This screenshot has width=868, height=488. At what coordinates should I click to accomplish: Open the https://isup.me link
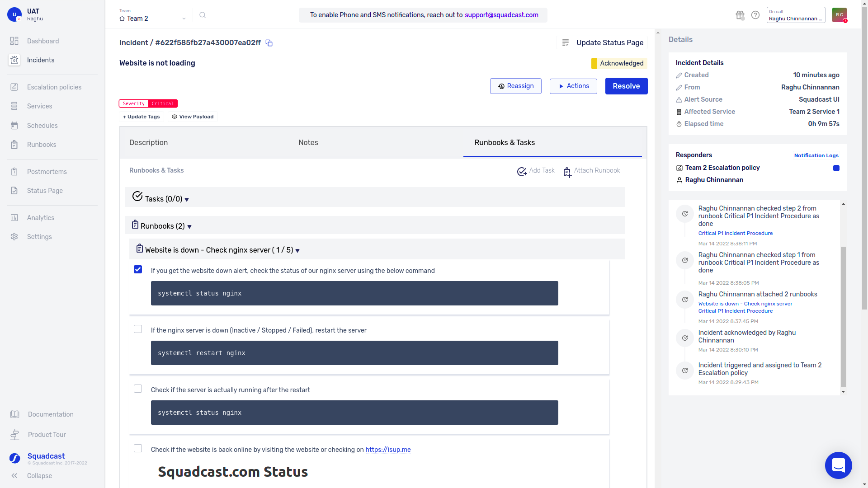pos(388,450)
